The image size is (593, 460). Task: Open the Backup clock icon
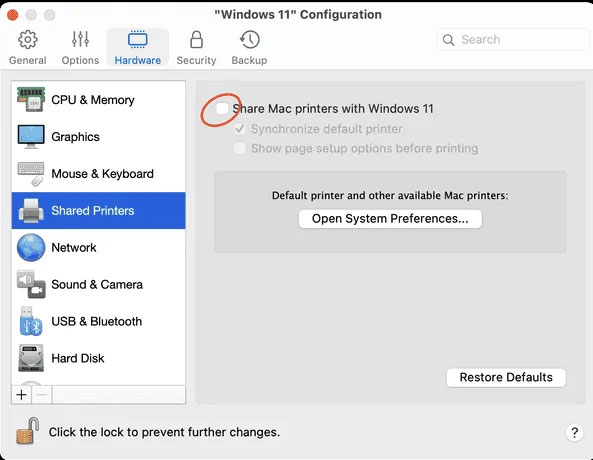(x=249, y=40)
